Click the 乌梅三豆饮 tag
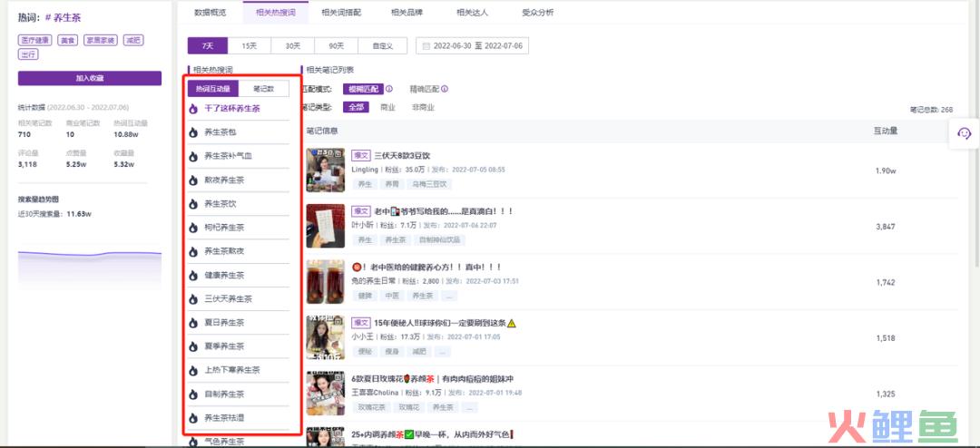Viewport: 980px width, 448px height. pos(428,184)
